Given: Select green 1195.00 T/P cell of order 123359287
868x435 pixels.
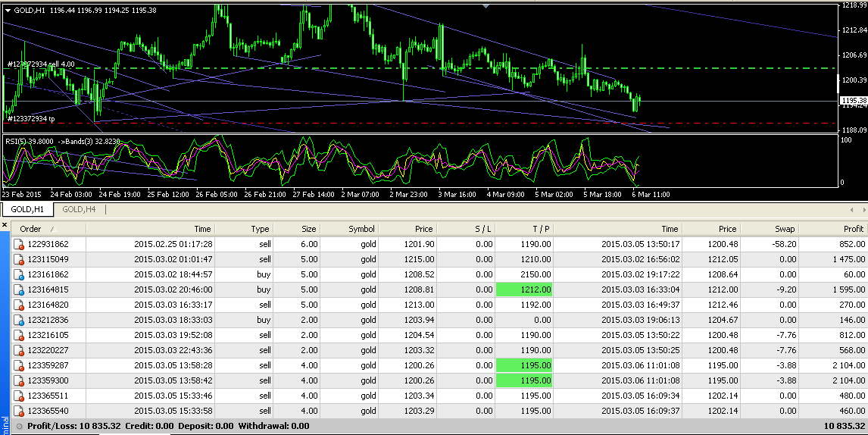Looking at the screenshot, I should (x=523, y=366).
